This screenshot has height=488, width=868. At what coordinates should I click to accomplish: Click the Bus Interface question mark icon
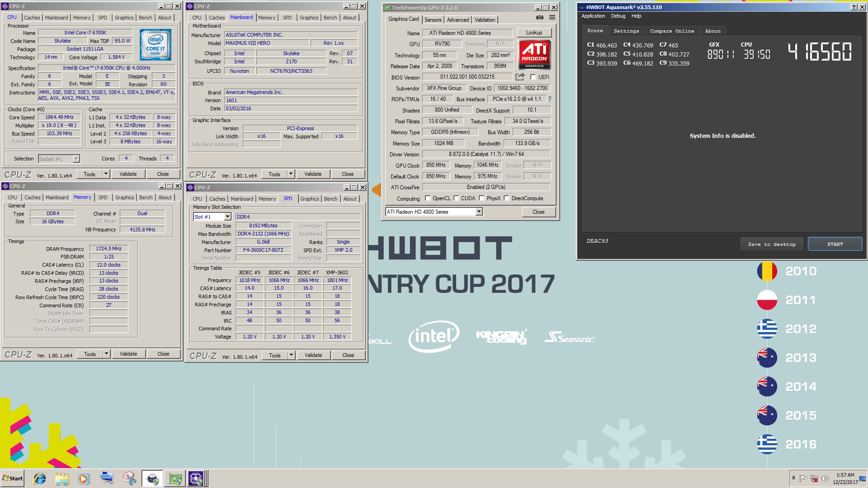coord(550,99)
